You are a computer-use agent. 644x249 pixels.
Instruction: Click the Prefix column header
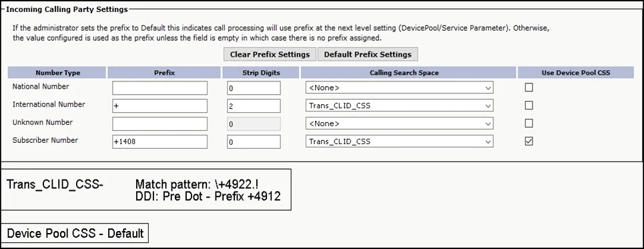(164, 73)
